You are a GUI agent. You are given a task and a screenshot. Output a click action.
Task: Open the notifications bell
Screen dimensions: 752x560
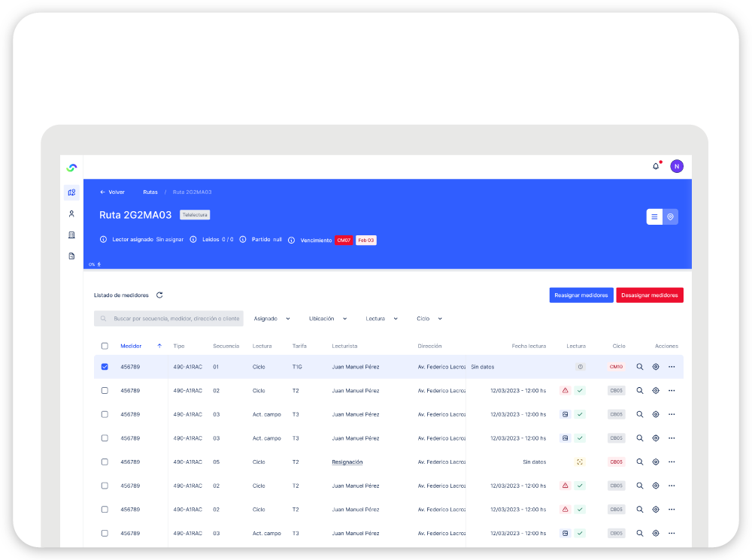tap(655, 166)
